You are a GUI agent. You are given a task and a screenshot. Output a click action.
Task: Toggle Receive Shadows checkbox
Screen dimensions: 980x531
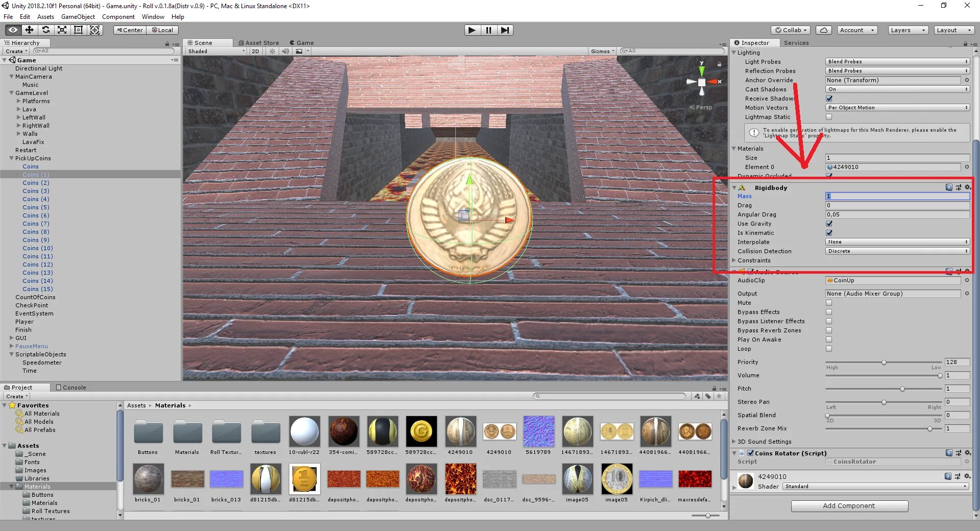coord(829,99)
